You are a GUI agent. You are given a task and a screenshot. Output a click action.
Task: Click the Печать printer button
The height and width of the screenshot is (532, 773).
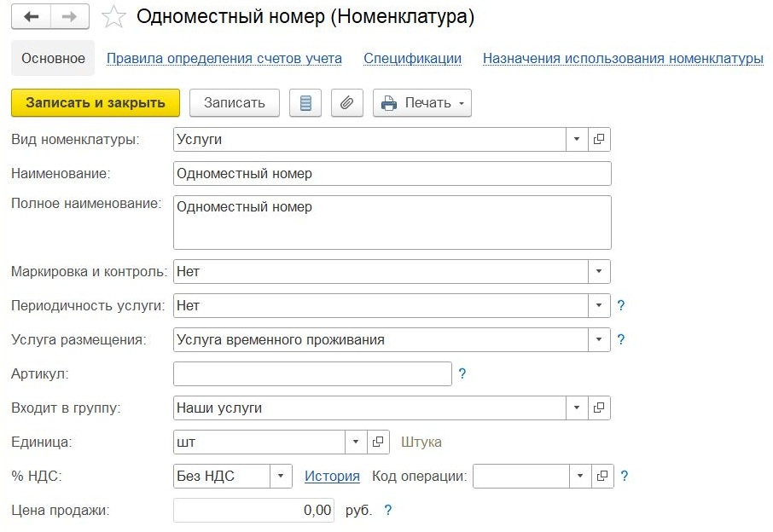[x=422, y=103]
